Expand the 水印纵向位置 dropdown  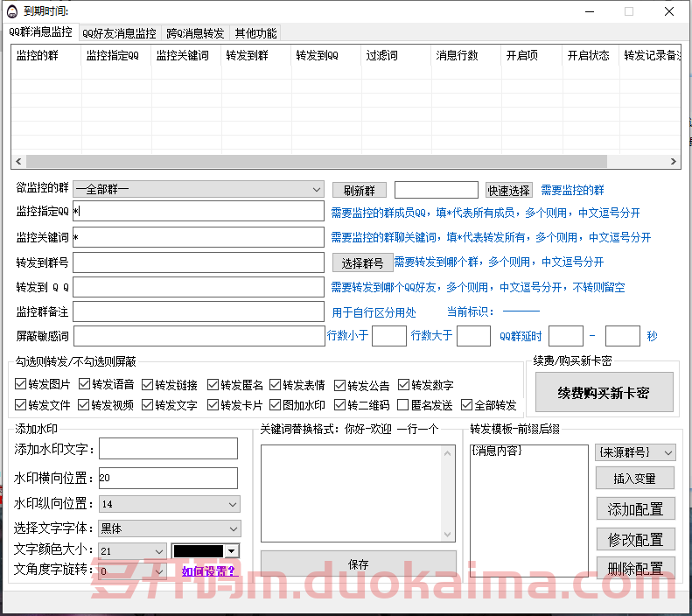click(169, 504)
